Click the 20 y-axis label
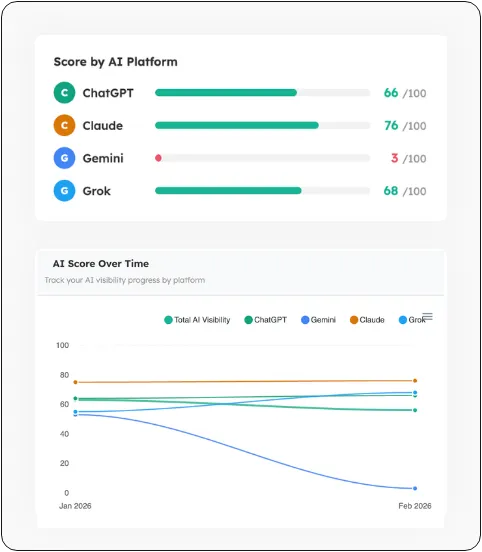 (x=64, y=463)
